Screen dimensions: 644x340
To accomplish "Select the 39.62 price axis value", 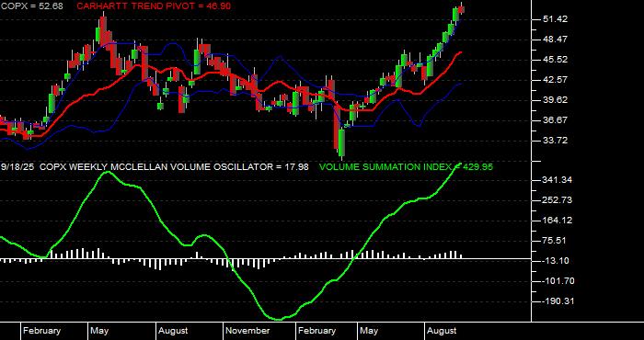I will [x=555, y=99].
